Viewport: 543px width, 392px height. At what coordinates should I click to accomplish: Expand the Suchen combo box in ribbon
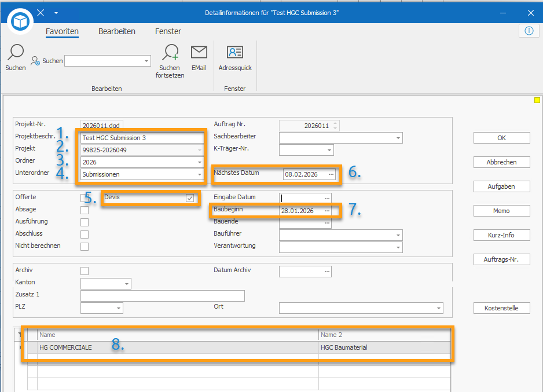click(x=146, y=61)
